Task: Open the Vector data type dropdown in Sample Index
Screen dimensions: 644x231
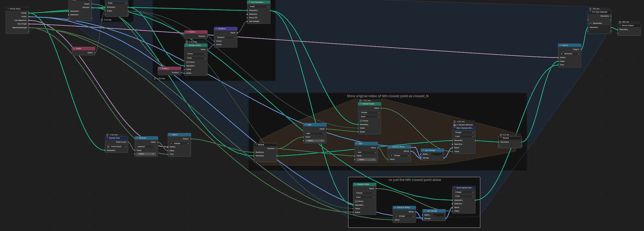Action: (196, 54)
